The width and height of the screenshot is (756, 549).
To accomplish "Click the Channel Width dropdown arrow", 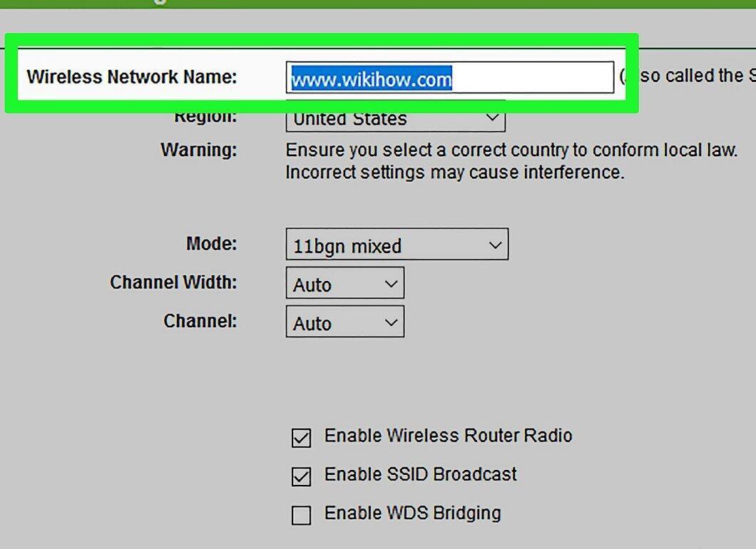I will click(x=391, y=284).
